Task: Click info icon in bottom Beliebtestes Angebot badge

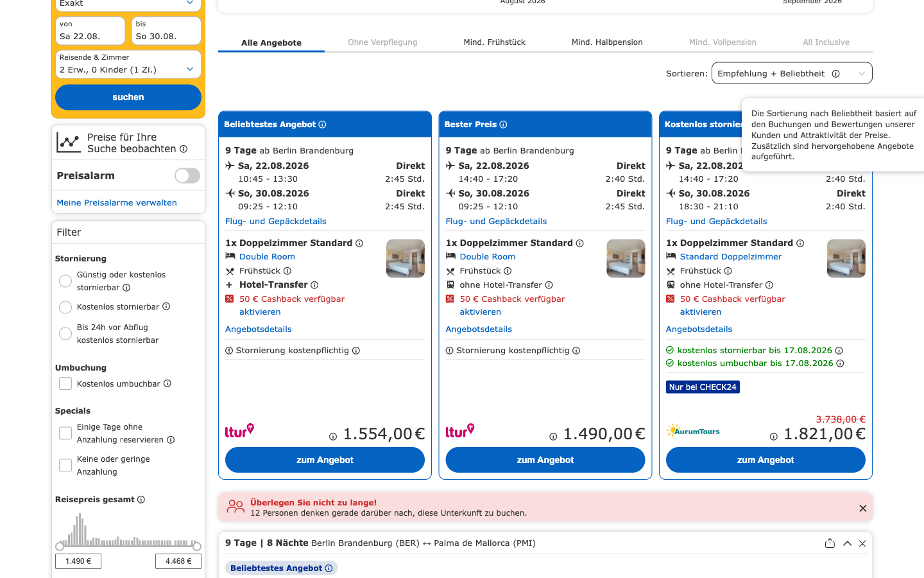Action: pyautogui.click(x=329, y=568)
